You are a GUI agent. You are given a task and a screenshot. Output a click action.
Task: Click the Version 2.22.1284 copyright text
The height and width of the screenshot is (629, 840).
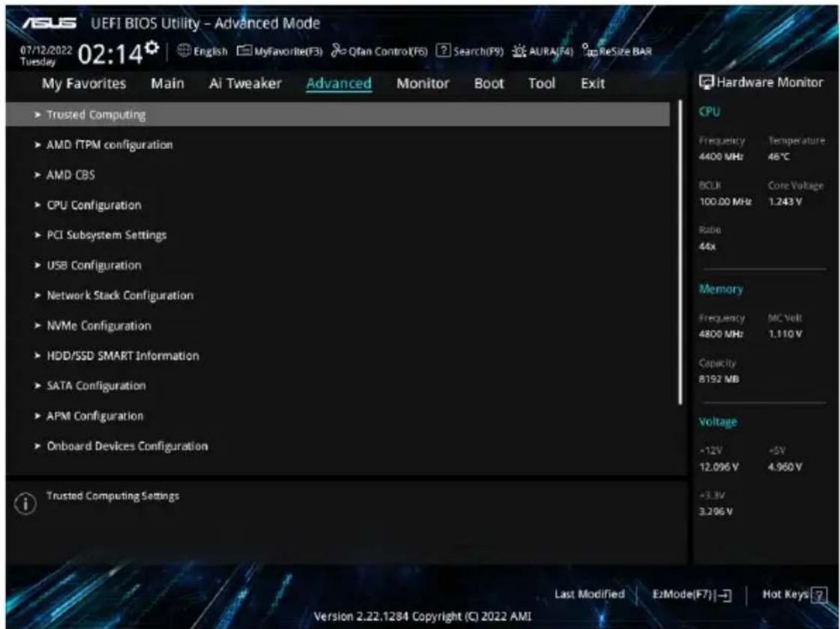(423, 616)
